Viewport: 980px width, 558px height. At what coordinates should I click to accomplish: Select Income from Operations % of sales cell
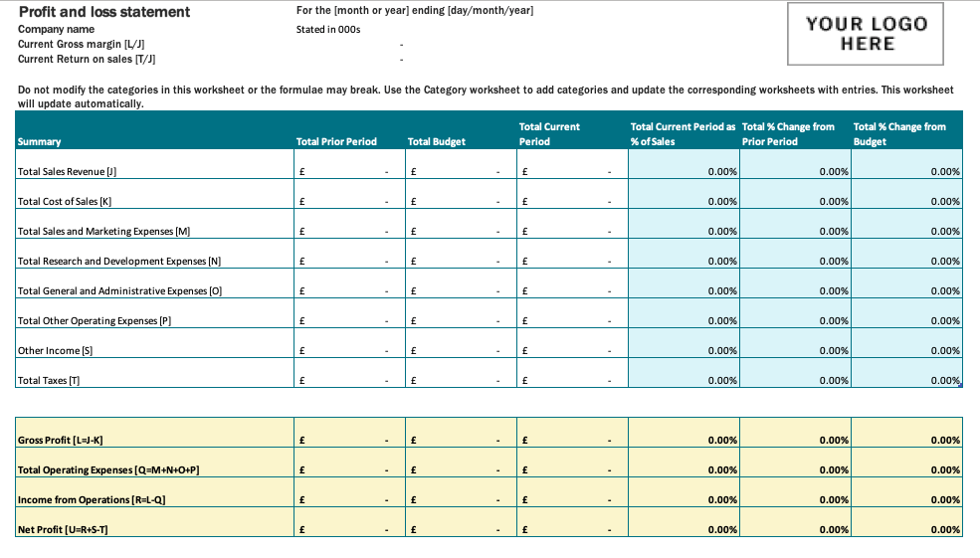tap(684, 499)
